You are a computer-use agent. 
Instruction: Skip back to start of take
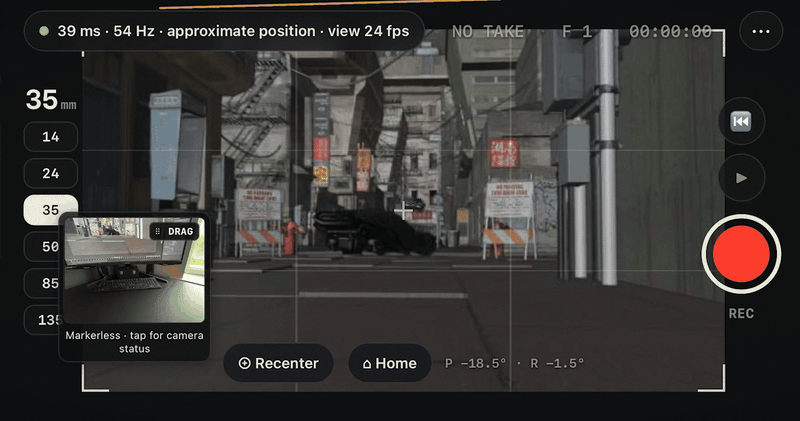[x=741, y=121]
